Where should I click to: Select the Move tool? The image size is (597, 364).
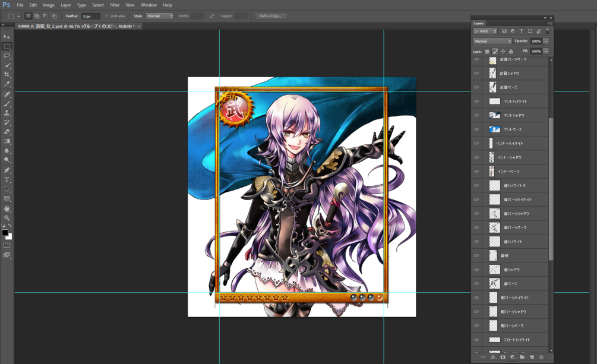7,37
